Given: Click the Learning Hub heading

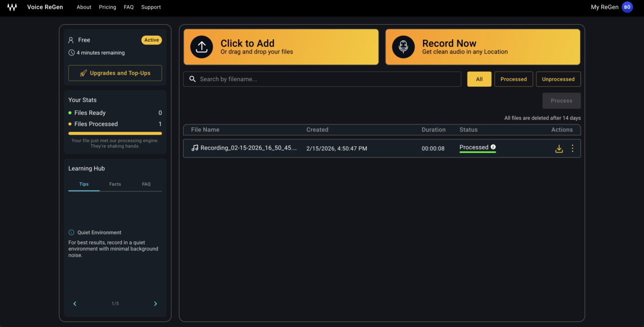Looking at the screenshot, I should pyautogui.click(x=87, y=168).
